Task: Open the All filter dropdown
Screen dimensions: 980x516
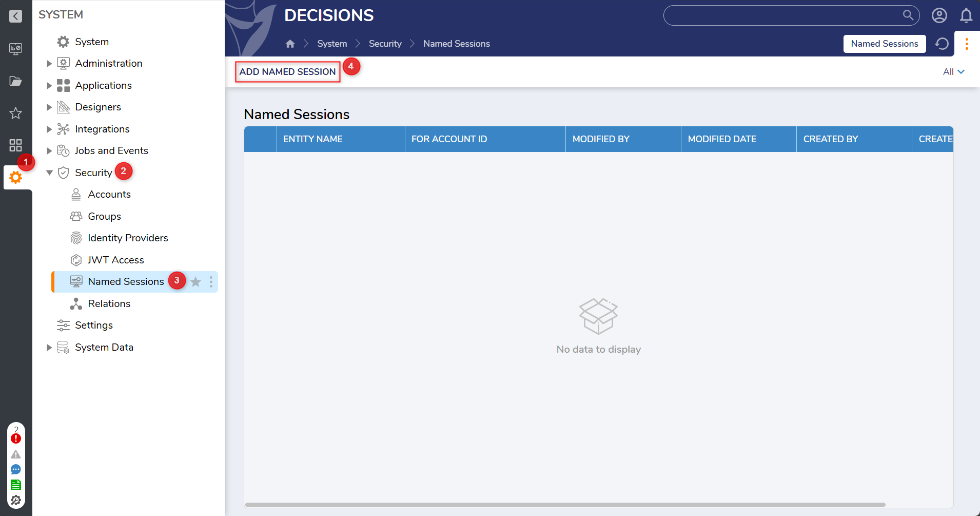Action: (x=953, y=72)
